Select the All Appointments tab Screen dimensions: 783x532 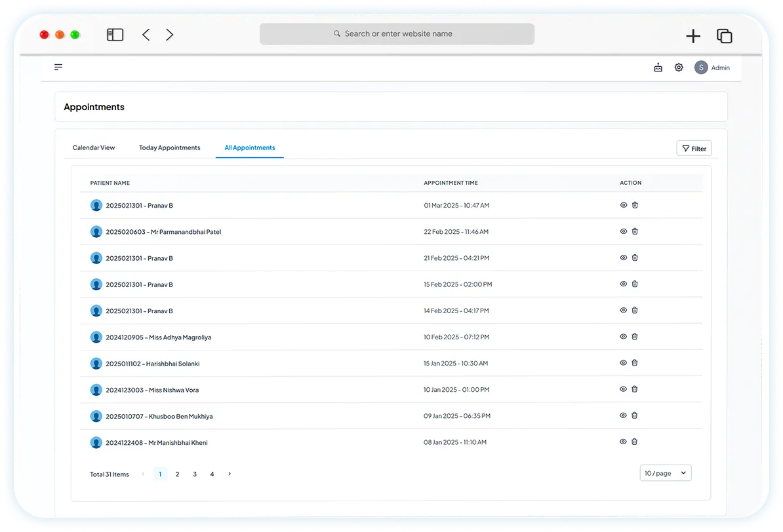pos(250,147)
